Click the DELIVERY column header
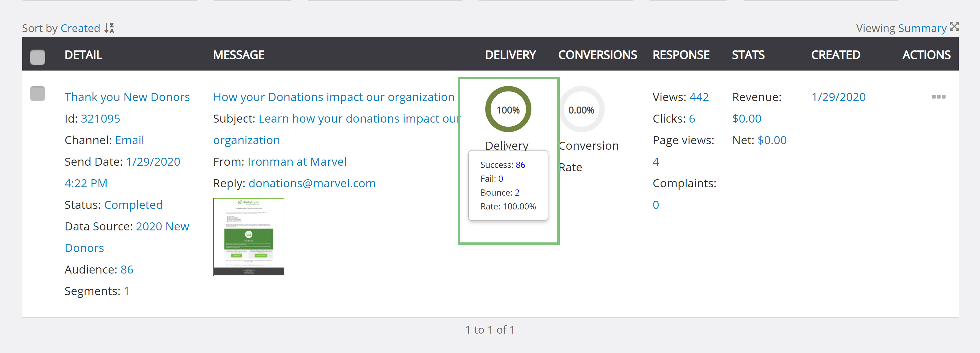The width and height of the screenshot is (980, 353). click(510, 55)
